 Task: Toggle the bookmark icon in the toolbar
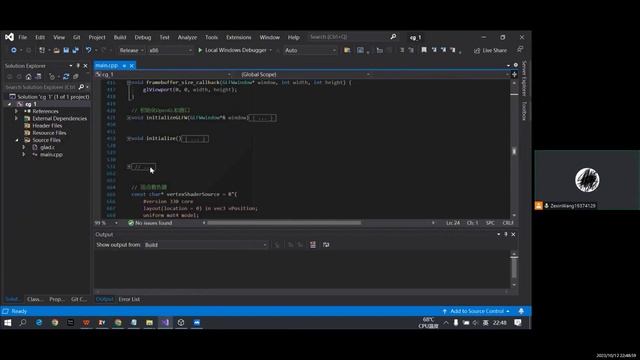[x=424, y=50]
